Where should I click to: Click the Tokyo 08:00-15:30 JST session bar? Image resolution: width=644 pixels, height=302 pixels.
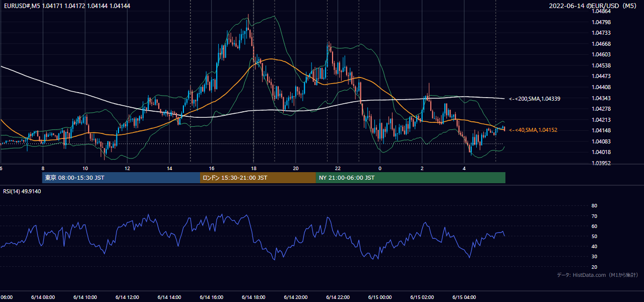click(121, 178)
